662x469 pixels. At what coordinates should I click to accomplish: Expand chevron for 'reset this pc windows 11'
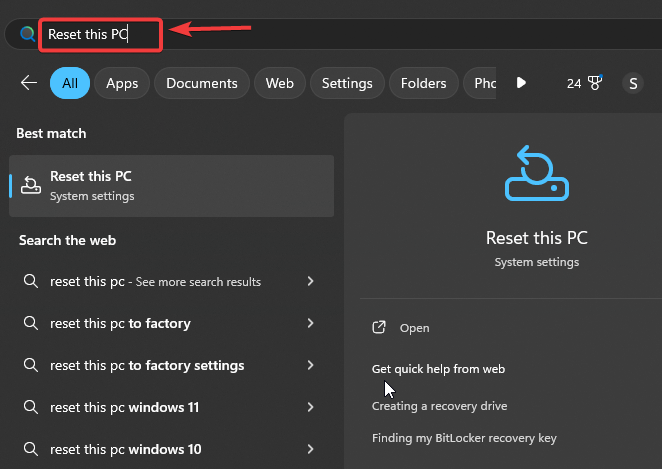pos(310,407)
